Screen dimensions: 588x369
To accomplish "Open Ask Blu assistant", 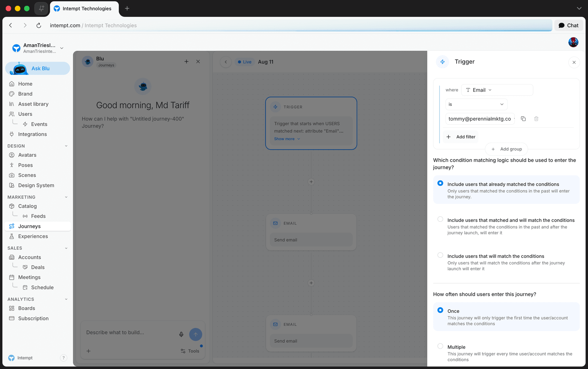I will [38, 69].
